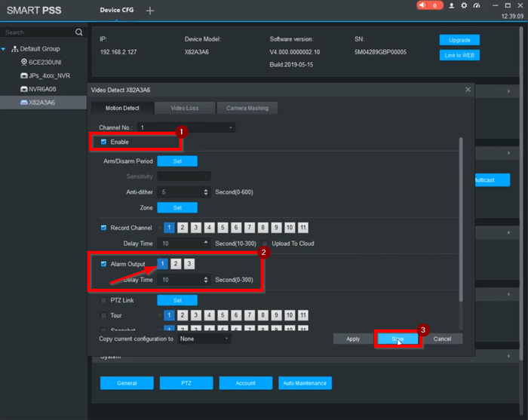528x420 pixels.
Task: Select Record Channel 11
Action: click(x=303, y=228)
